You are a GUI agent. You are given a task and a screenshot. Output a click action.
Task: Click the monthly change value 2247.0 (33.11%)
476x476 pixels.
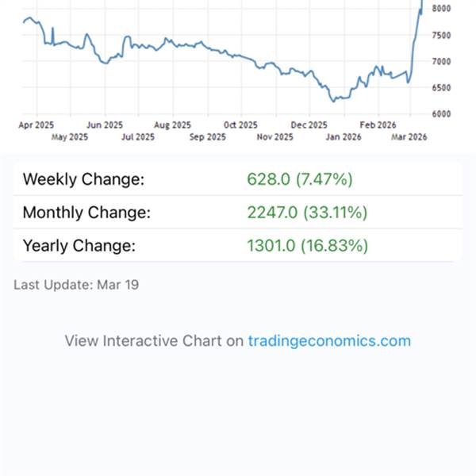click(308, 213)
